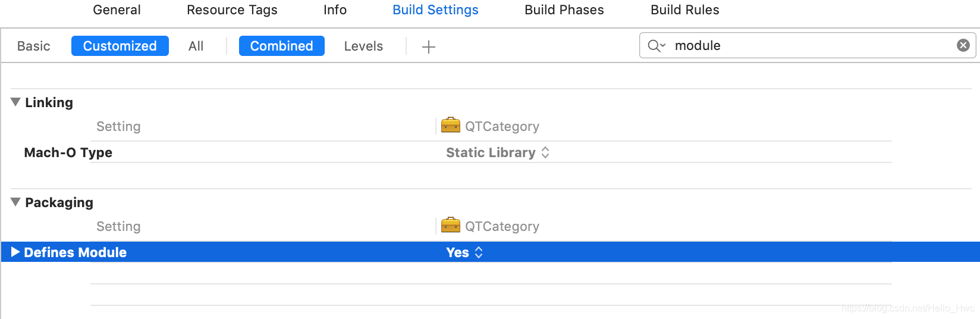Go to the Resource Tags tab
Viewport: 980px width, 319px height.
pos(232,10)
